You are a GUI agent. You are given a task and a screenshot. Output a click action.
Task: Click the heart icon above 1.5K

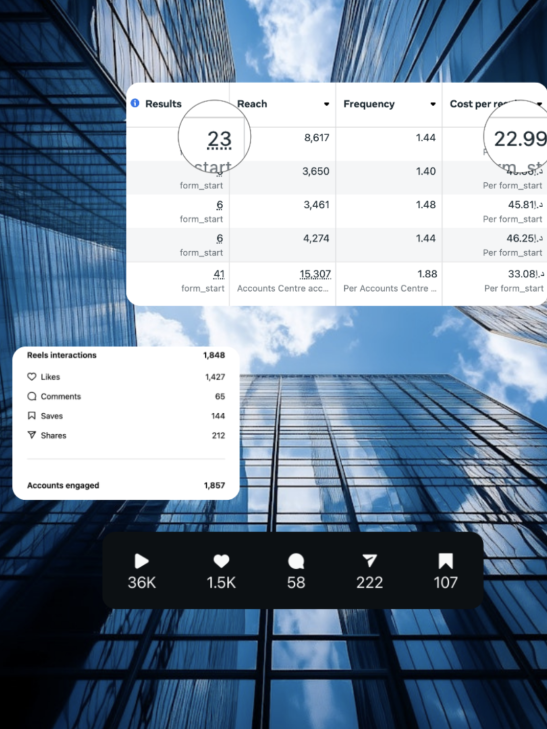tap(221, 561)
